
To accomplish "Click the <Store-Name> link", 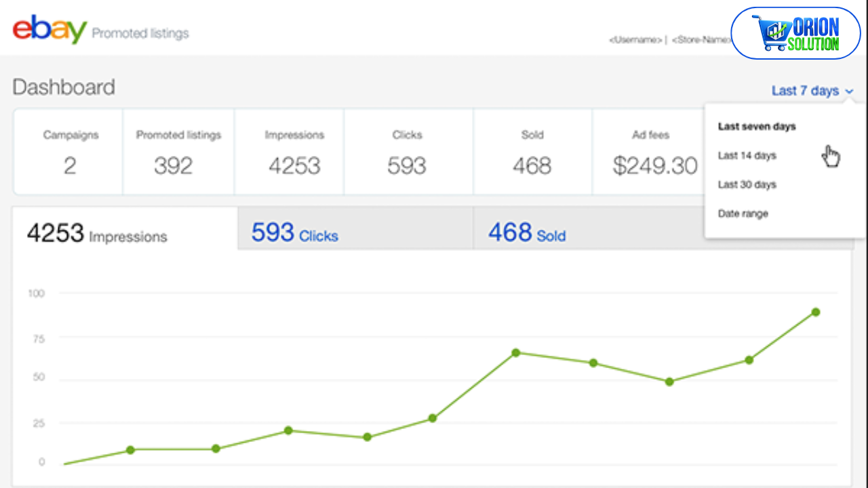I will [701, 40].
